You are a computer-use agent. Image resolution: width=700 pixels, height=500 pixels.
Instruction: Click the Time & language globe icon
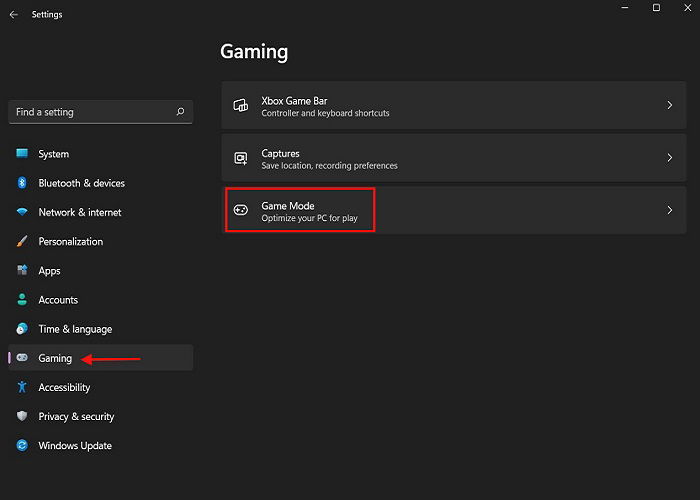pos(22,329)
